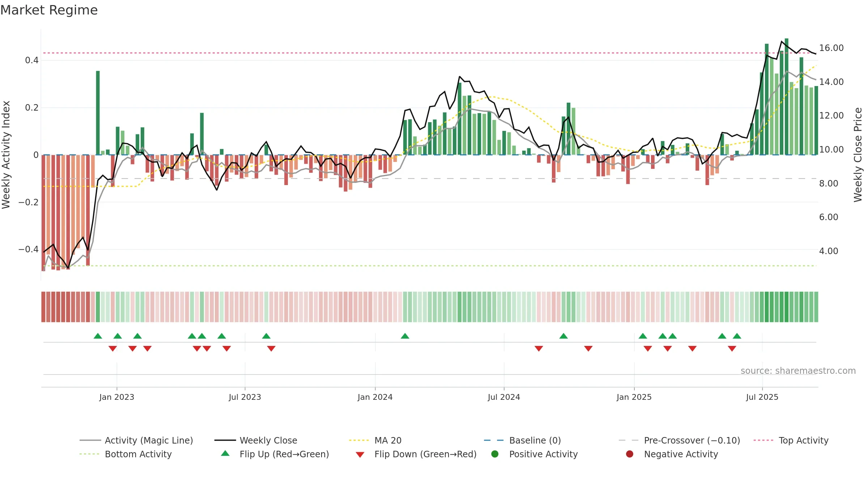The image size is (868, 488).
Task: Click the 16.00 price axis label
Action: pyautogui.click(x=831, y=48)
